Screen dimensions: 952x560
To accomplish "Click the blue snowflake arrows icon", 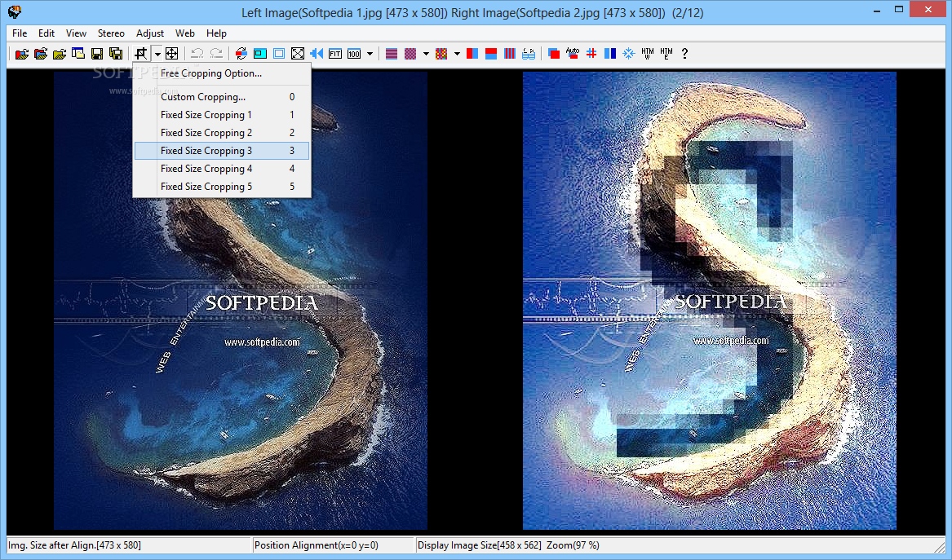I will (629, 53).
